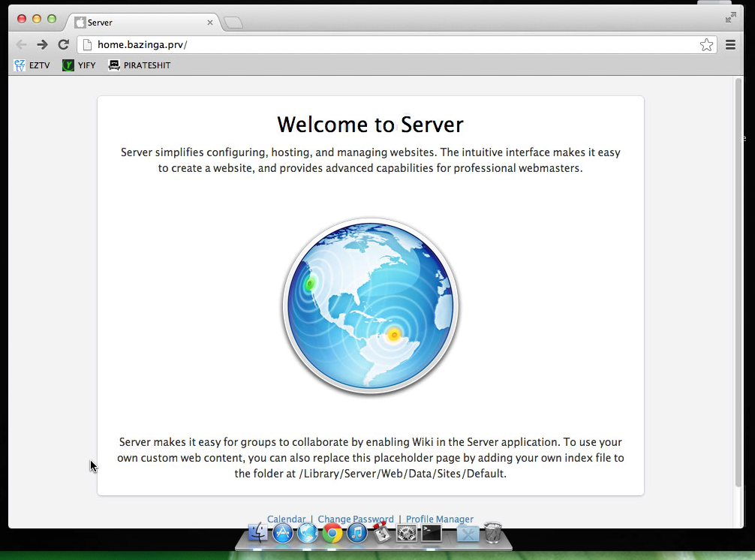
Task: Open the Change Password link
Action: 355,519
